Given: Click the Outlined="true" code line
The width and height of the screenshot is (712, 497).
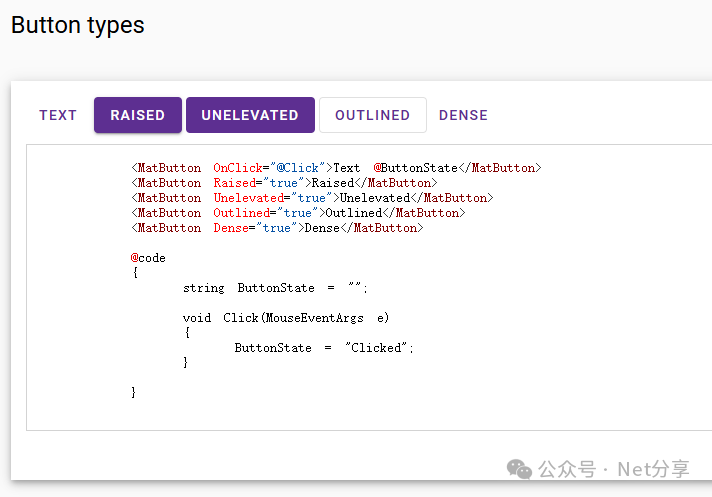Looking at the screenshot, I should (298, 213).
